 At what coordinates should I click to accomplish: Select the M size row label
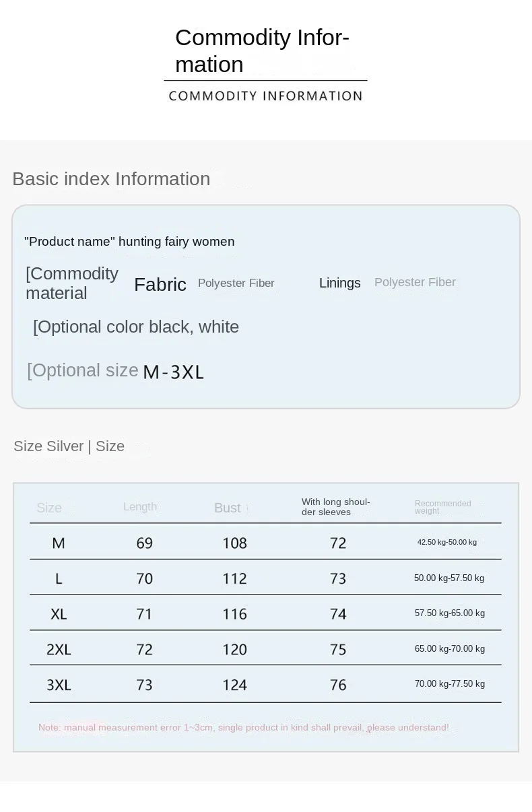click(x=59, y=543)
